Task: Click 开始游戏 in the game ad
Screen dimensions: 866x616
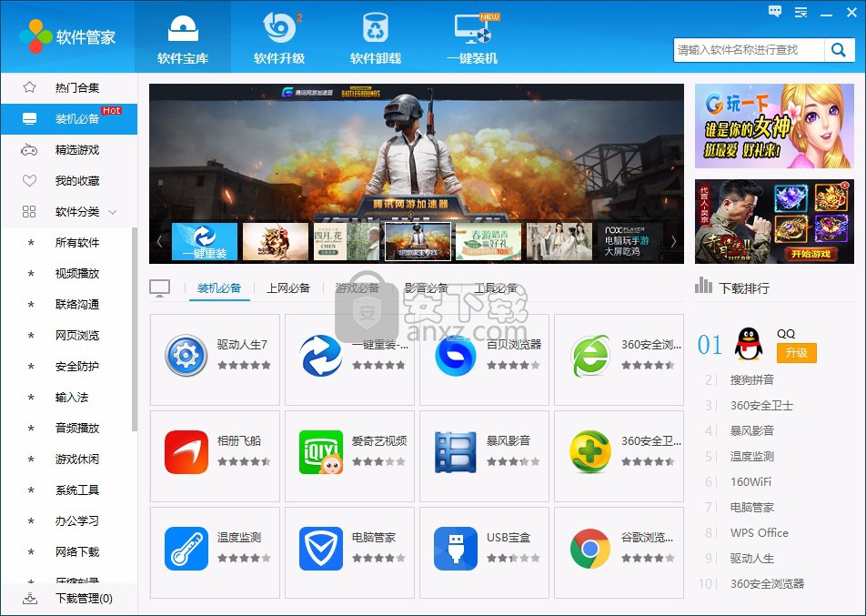Action: (x=811, y=254)
